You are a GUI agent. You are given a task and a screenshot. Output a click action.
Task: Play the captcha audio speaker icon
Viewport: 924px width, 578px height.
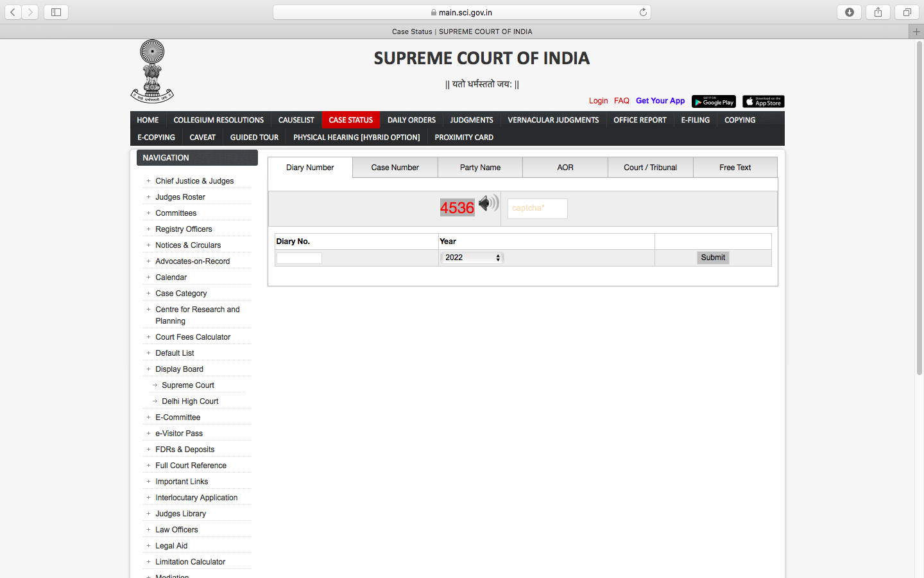point(488,204)
